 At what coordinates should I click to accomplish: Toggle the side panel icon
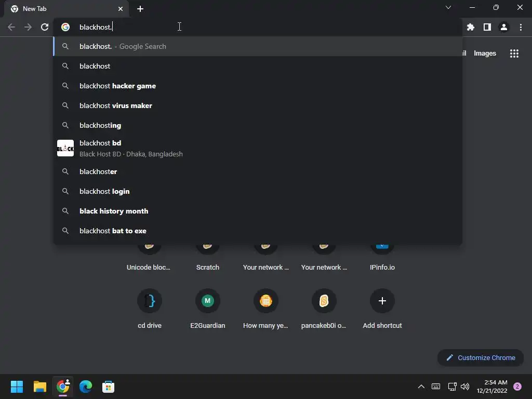tap(487, 27)
